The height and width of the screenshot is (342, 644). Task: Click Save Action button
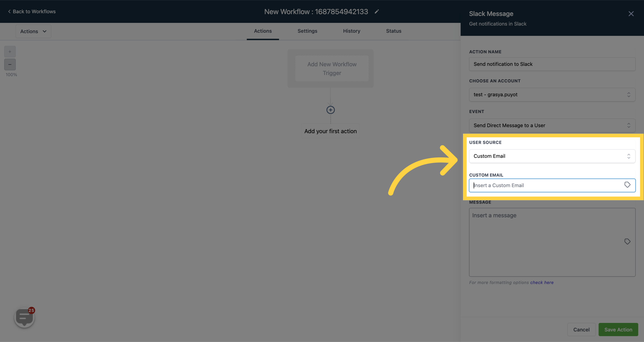(x=618, y=329)
